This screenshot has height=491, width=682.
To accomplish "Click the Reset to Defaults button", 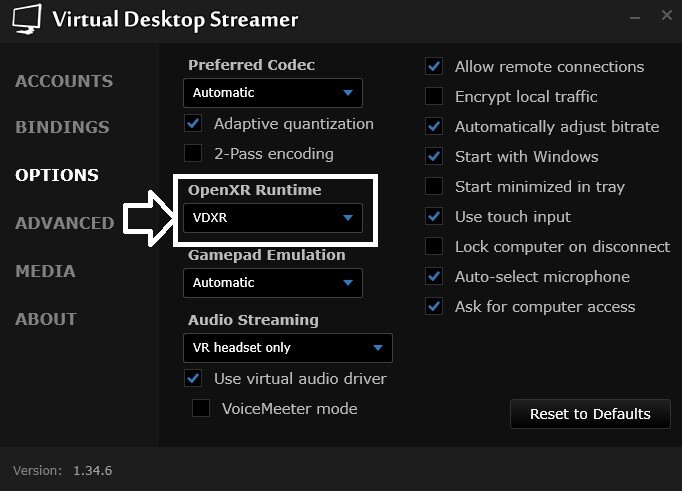I will [590, 414].
